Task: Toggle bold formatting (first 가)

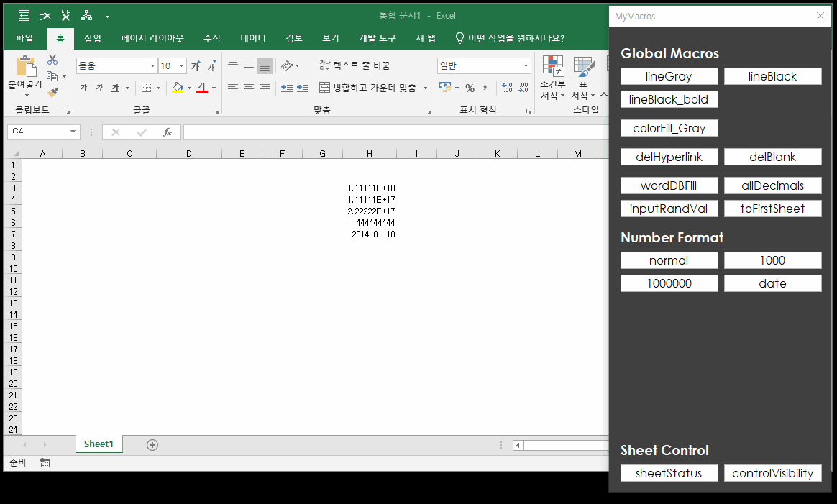Action: pos(84,88)
